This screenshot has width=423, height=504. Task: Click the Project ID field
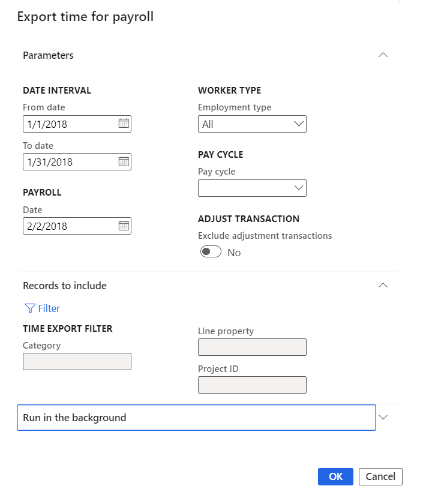[252, 385]
